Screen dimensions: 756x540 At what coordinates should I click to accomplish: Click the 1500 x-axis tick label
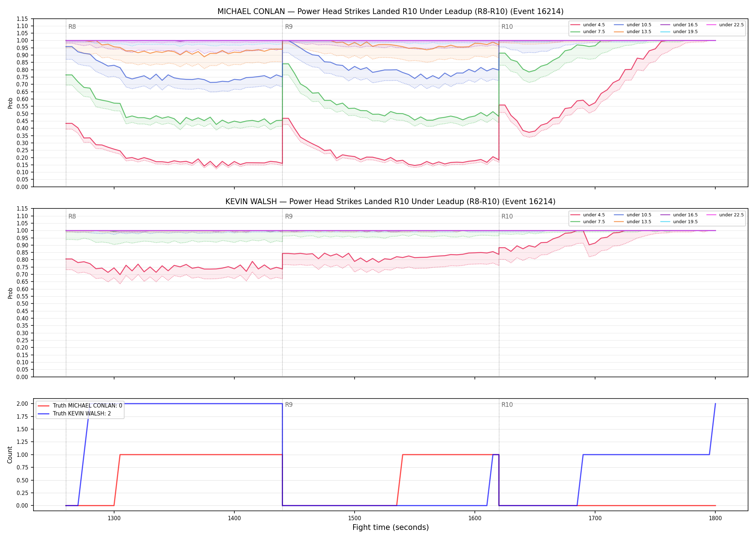[355, 518]
